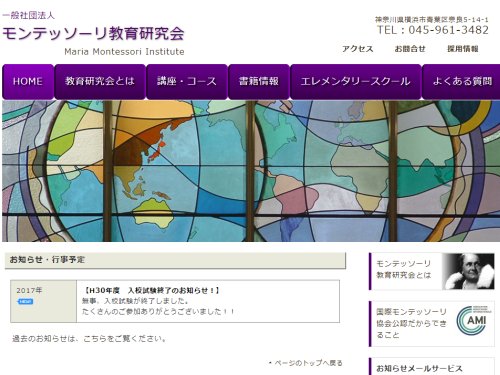Open the モンテッソーリ教育研究会とは sidebar banner
Screen dimensions: 500x375
(x=432, y=271)
